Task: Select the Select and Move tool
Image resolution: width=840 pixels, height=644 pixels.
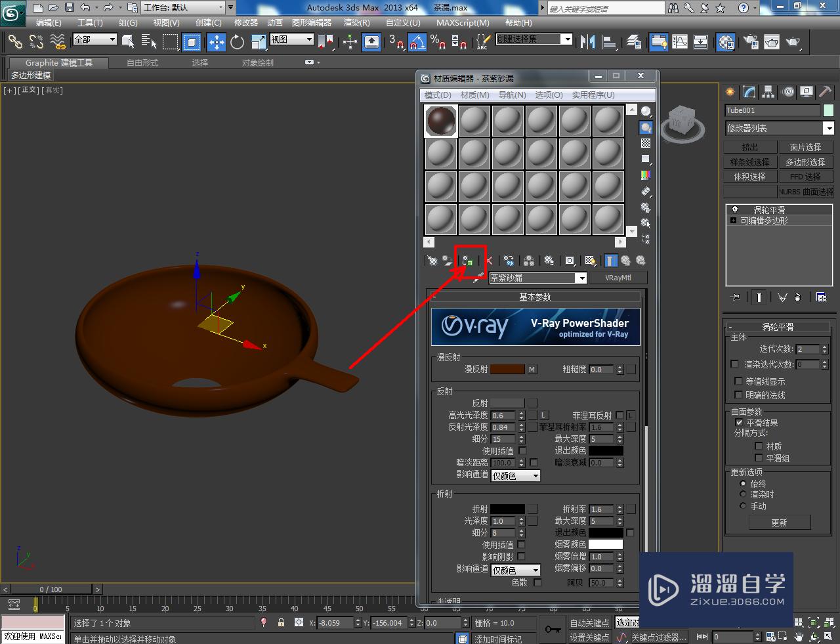Action: (x=216, y=42)
